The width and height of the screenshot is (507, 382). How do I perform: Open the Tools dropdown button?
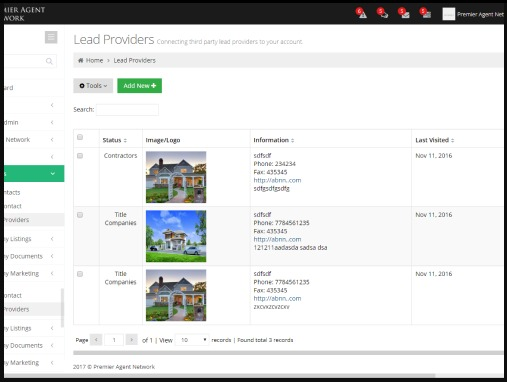point(93,86)
